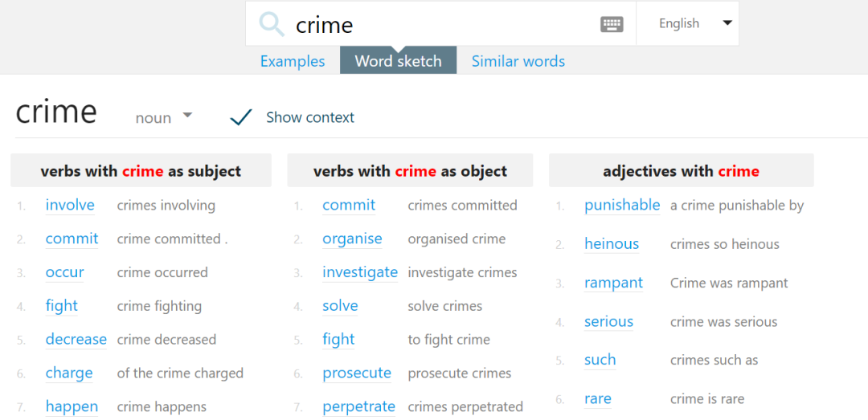Toggle the Show context checkmark
This screenshot has width=868, height=420.
pyautogui.click(x=241, y=118)
